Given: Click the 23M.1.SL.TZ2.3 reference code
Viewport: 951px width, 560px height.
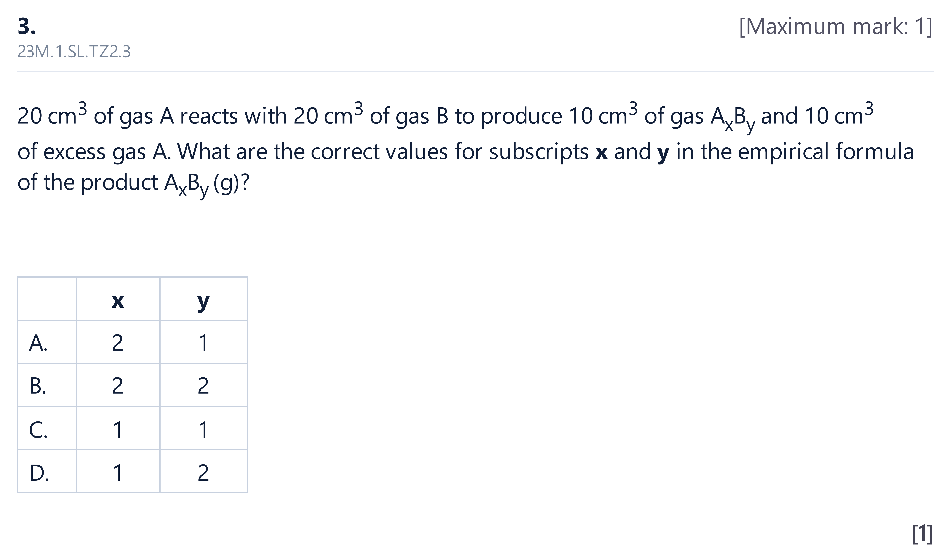Looking at the screenshot, I should tap(74, 52).
